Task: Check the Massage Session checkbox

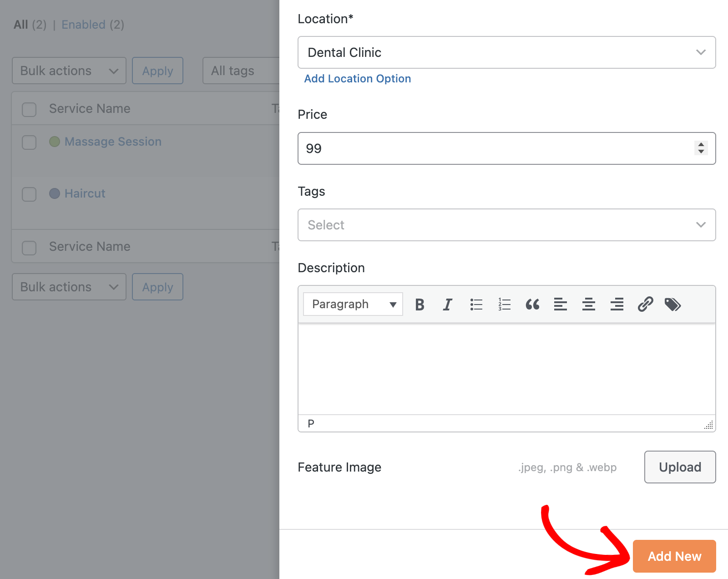Action: click(x=29, y=142)
